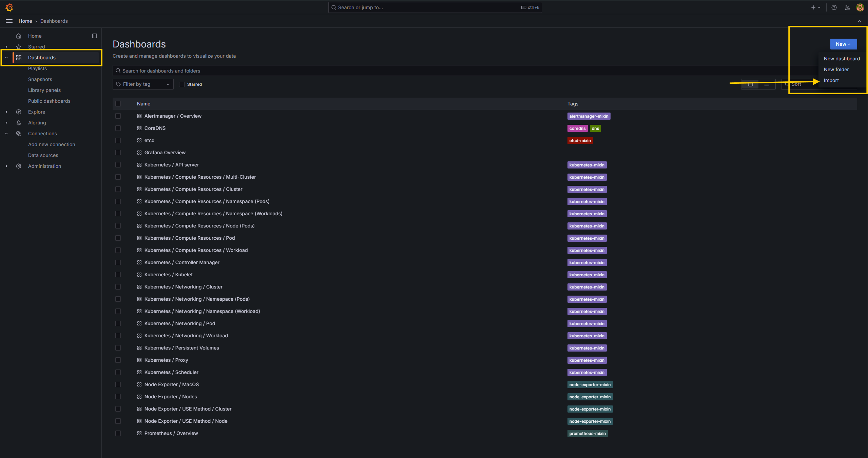The height and width of the screenshot is (458, 868).
Task: Click the Administration gear icon
Action: [x=19, y=166]
